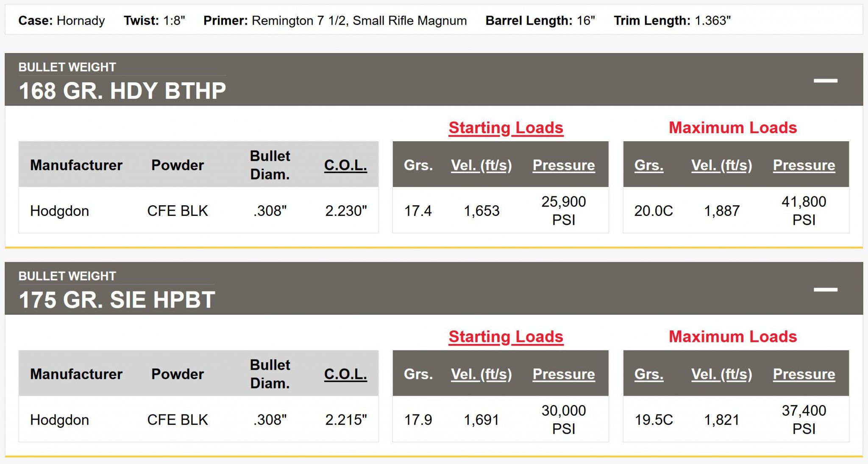Select the 168 GR. HDY BTHP heading
The image size is (868, 464).
click(x=122, y=91)
